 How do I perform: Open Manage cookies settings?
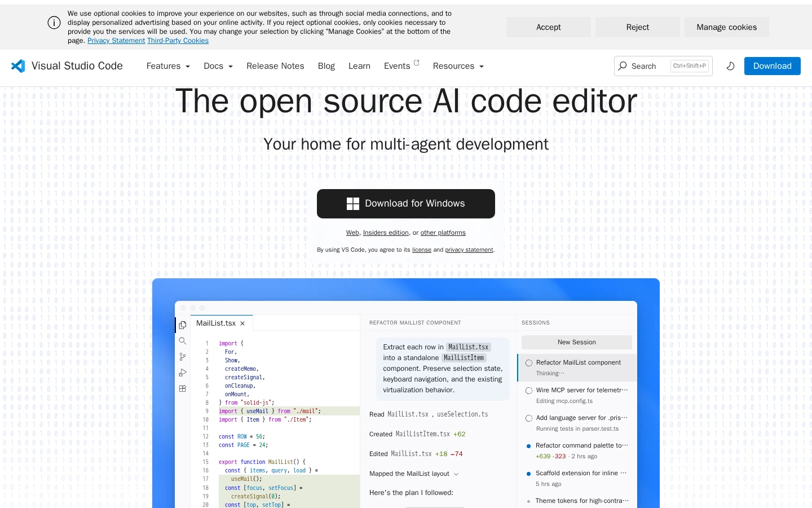tap(727, 27)
